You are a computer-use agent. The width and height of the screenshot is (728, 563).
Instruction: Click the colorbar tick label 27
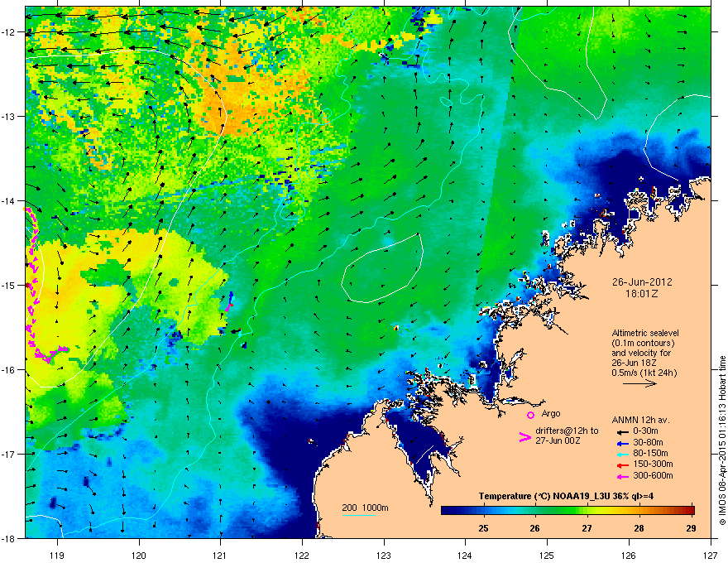pos(587,528)
